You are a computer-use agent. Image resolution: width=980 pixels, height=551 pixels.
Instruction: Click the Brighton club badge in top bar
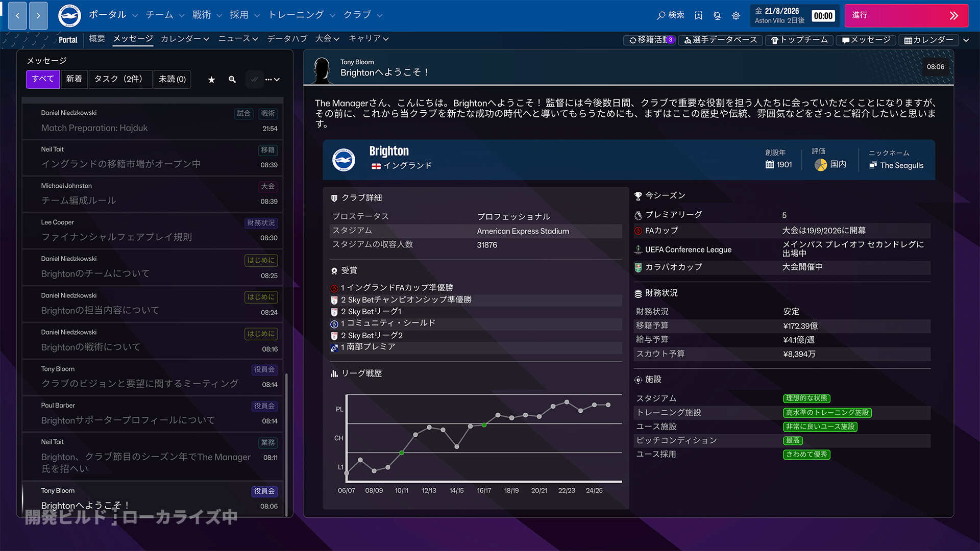tap(69, 15)
